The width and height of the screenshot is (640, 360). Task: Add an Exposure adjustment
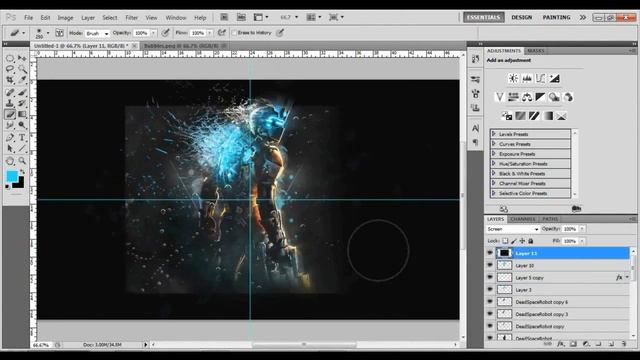click(x=554, y=78)
